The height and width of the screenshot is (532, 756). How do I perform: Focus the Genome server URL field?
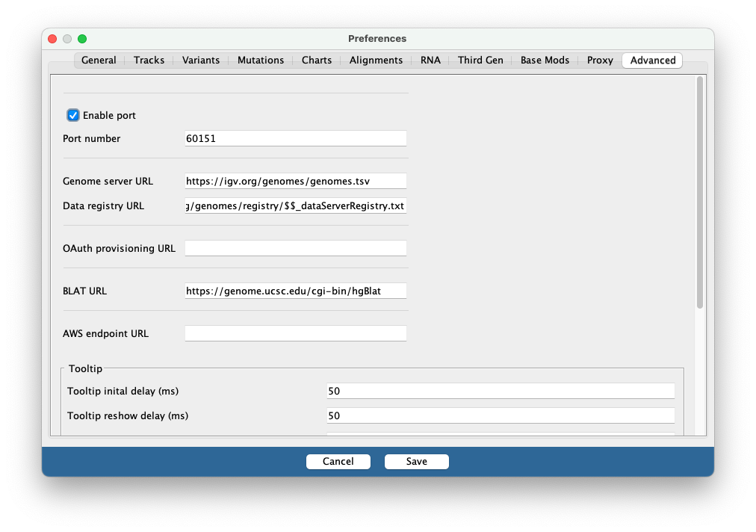pos(296,181)
